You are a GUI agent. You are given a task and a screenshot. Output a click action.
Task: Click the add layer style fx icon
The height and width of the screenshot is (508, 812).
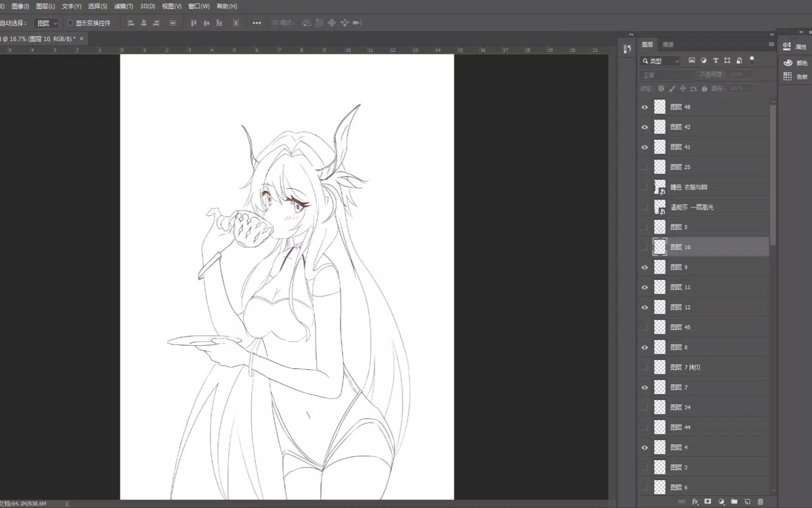(x=695, y=501)
